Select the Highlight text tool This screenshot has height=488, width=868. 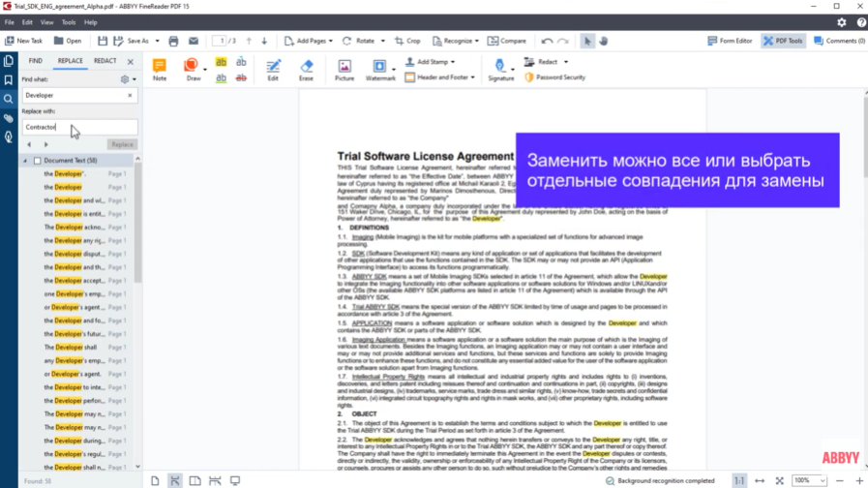coord(221,62)
